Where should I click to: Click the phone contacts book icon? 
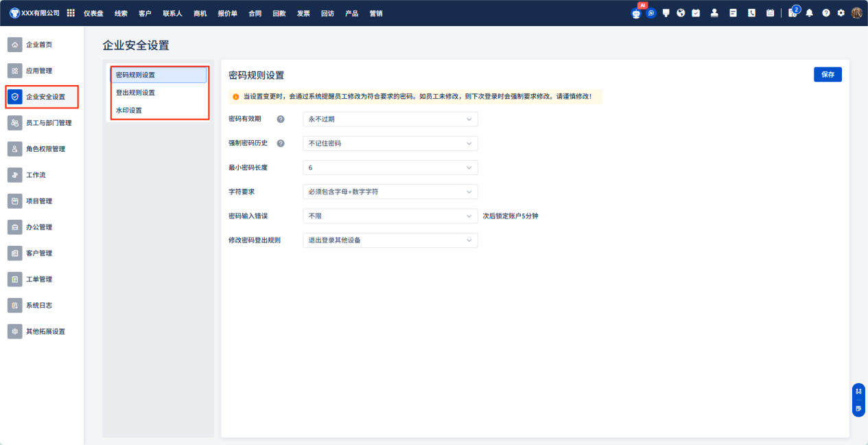point(751,13)
